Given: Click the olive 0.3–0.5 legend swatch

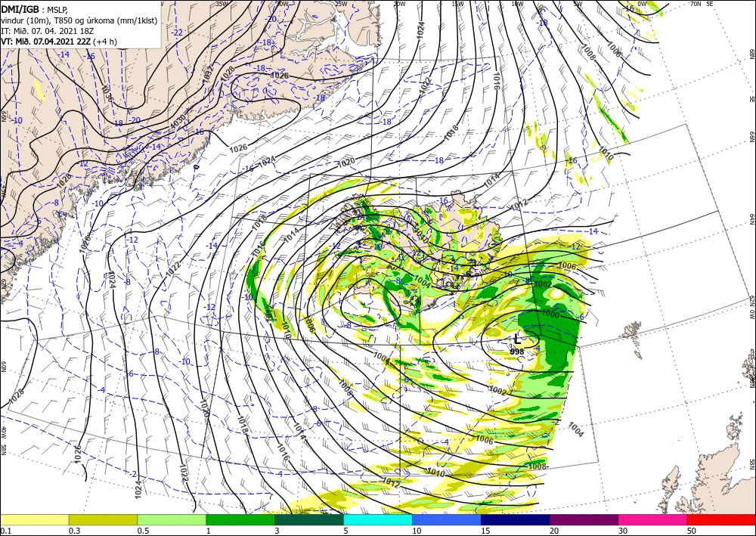Looking at the screenshot, I should [x=103, y=519].
